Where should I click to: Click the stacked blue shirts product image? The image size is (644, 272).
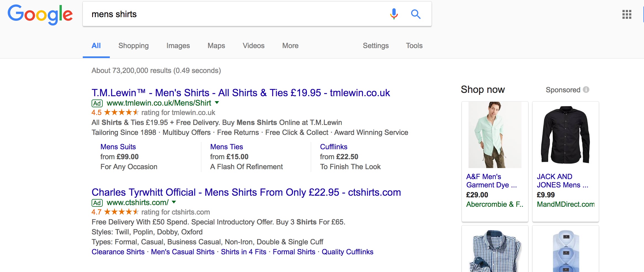coord(566,250)
